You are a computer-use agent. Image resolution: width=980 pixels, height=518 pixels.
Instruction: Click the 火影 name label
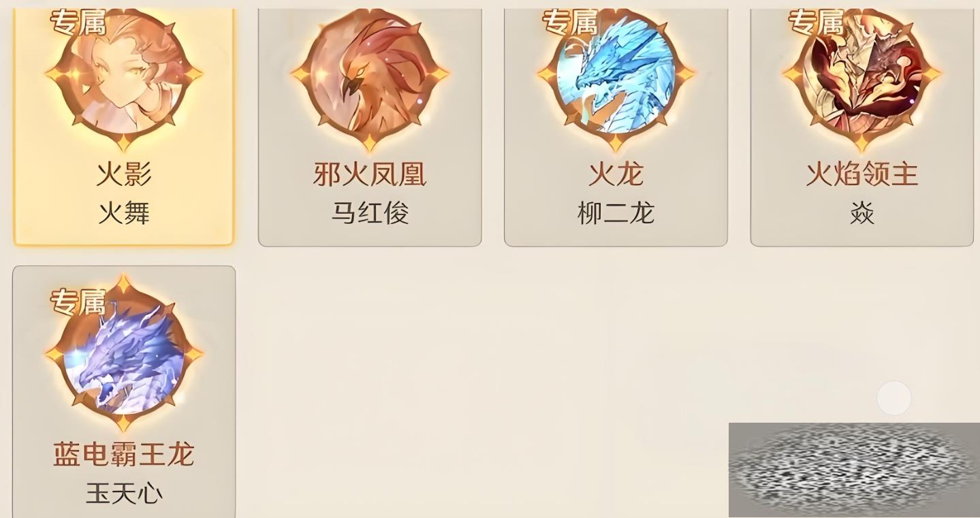point(124,174)
